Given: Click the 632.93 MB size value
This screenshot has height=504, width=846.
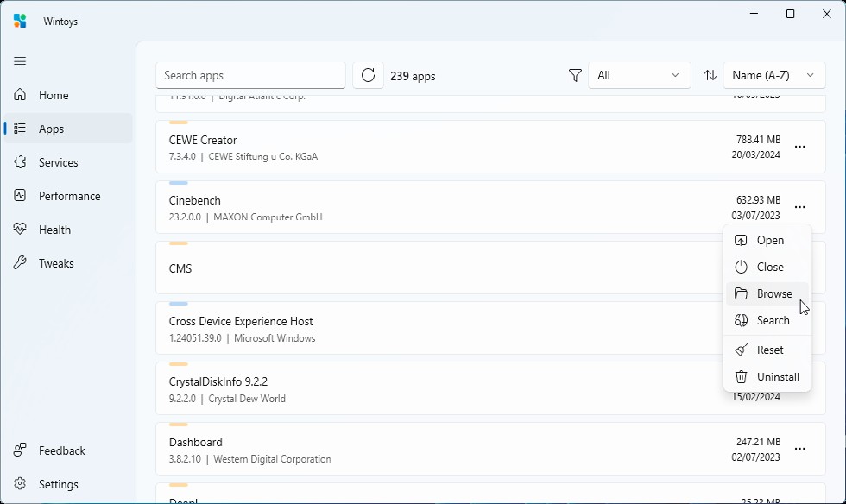Looking at the screenshot, I should 758,200.
